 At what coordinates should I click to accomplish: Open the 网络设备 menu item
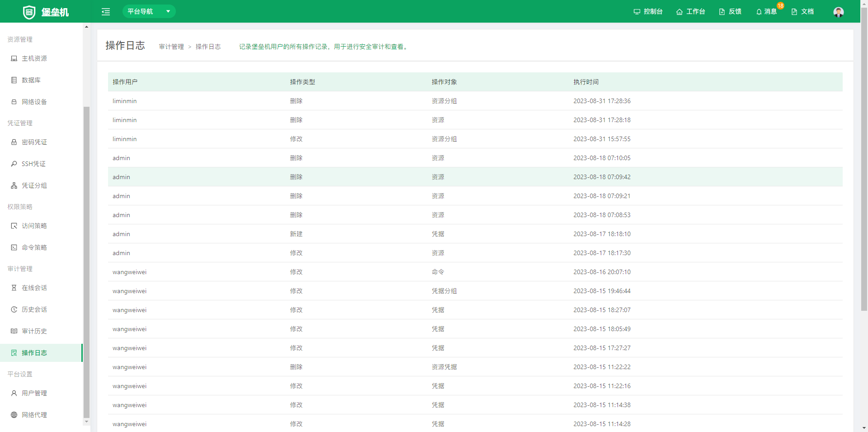tap(41, 102)
